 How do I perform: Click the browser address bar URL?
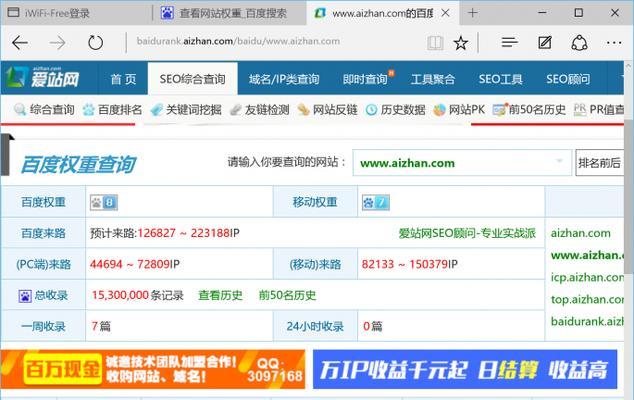(238, 41)
